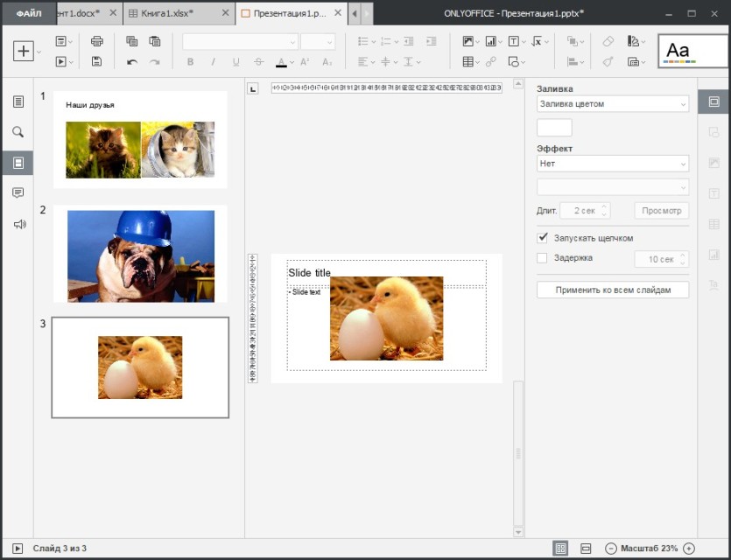Toggle Subscript formatting
The height and width of the screenshot is (560, 731).
tap(327, 61)
